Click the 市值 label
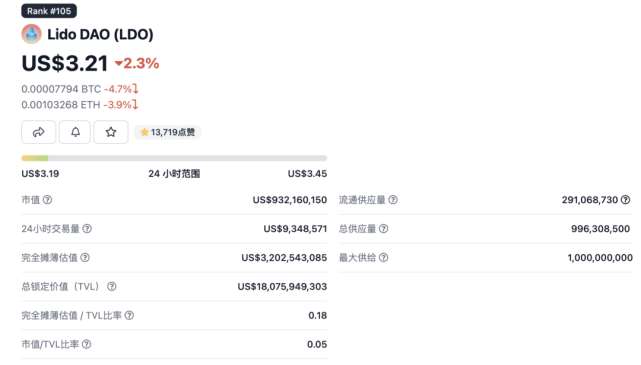This screenshot has height=365, width=641. [31, 200]
